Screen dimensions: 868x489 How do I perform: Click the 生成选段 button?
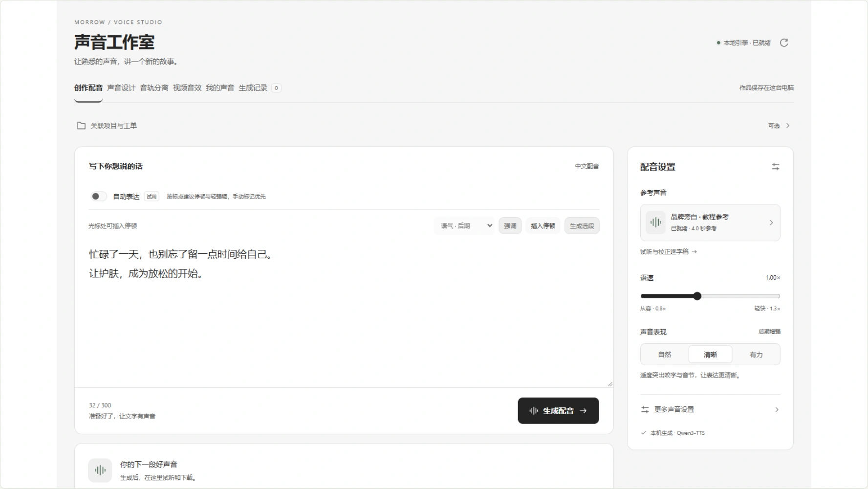coord(582,226)
